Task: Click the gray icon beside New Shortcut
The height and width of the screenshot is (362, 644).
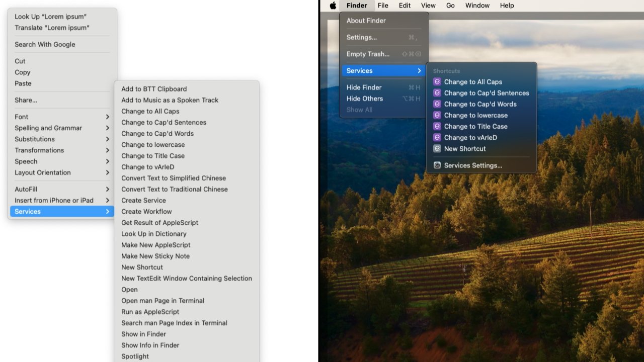Action: click(437, 148)
